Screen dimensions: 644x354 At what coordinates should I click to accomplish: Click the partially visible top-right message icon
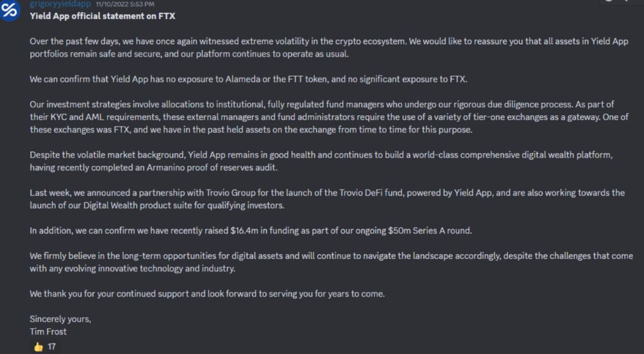pyautogui.click(x=607, y=2)
